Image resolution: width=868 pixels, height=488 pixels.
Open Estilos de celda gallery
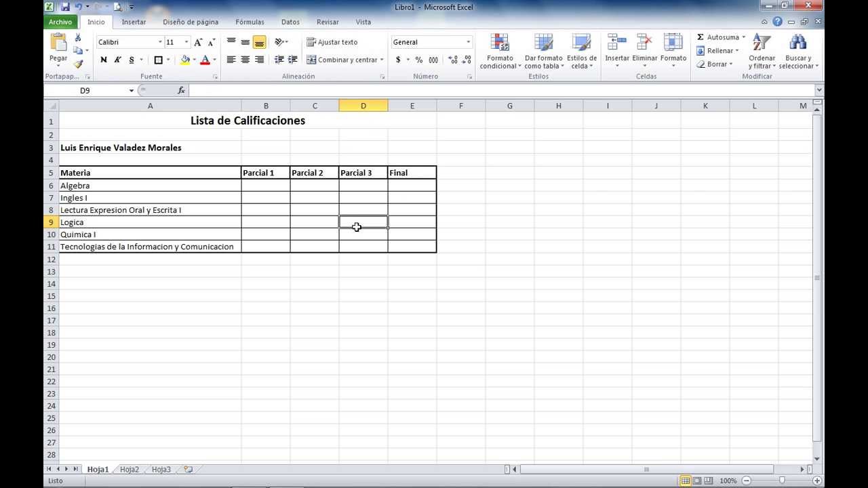tap(581, 52)
